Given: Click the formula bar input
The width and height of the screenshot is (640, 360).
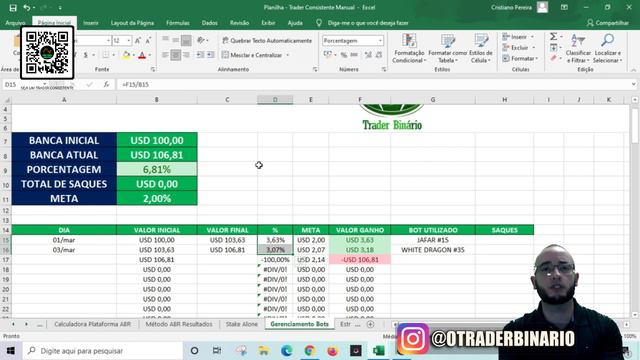Looking at the screenshot, I should pyautogui.click(x=373, y=84).
